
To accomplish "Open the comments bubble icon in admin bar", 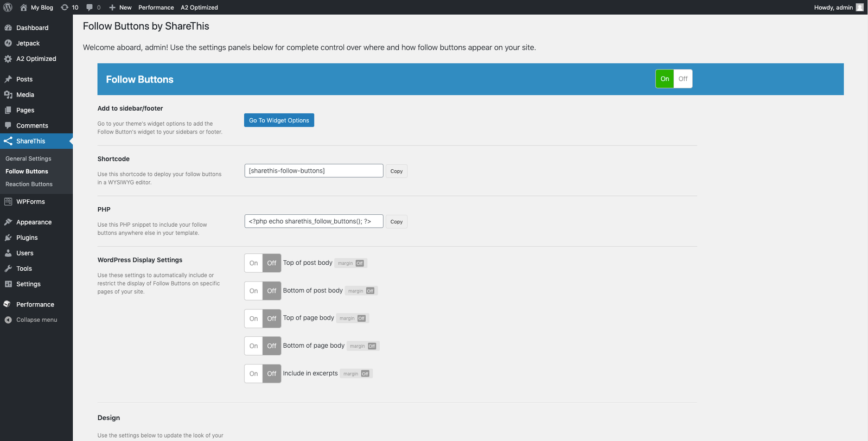I will pos(90,7).
